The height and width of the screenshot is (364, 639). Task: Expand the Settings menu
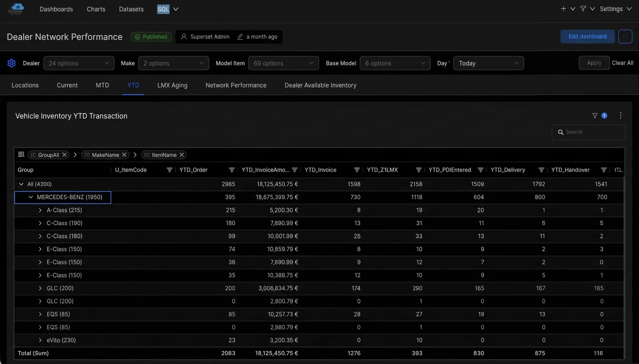pos(616,9)
